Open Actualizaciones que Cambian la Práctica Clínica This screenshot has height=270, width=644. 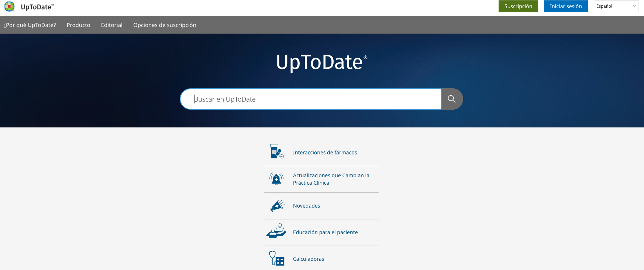pos(331,179)
